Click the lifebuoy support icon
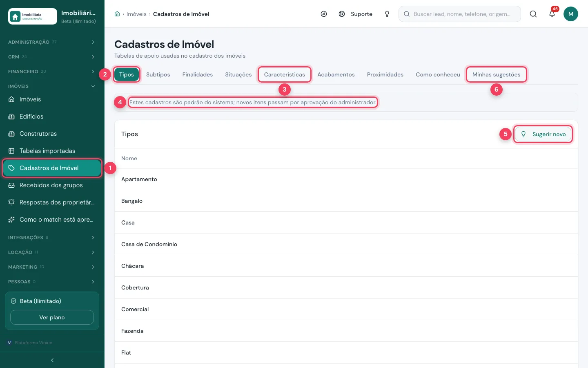Viewport: 588px width, 368px height. (342, 14)
